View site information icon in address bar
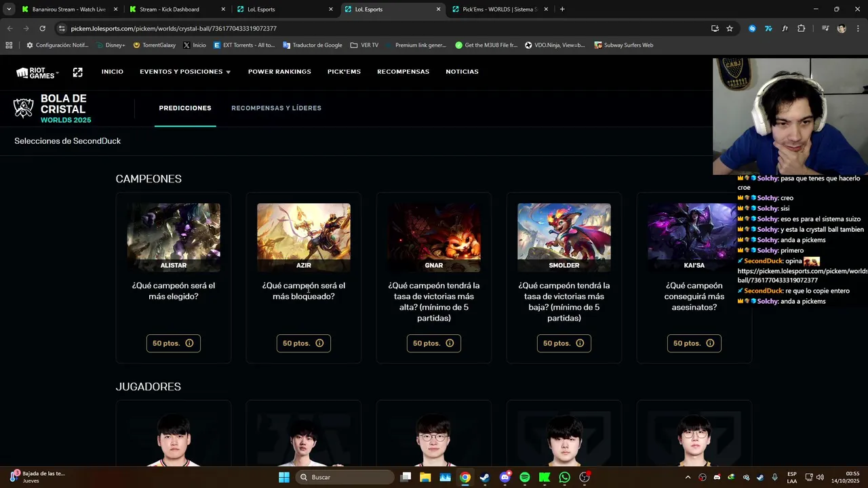 click(62, 28)
